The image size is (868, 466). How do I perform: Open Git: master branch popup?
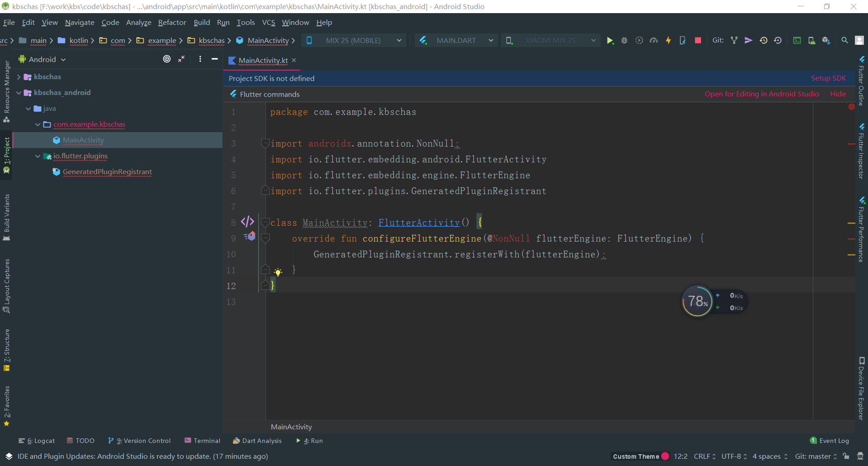tap(816, 456)
